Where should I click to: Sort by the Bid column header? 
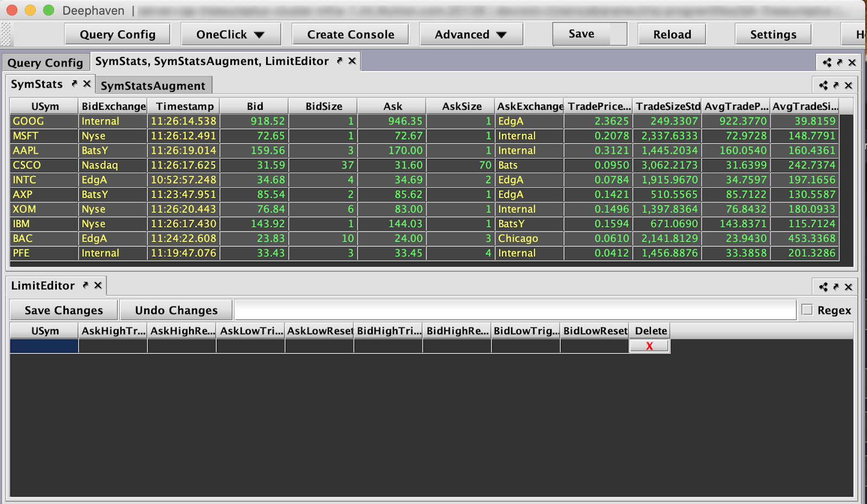(x=255, y=107)
